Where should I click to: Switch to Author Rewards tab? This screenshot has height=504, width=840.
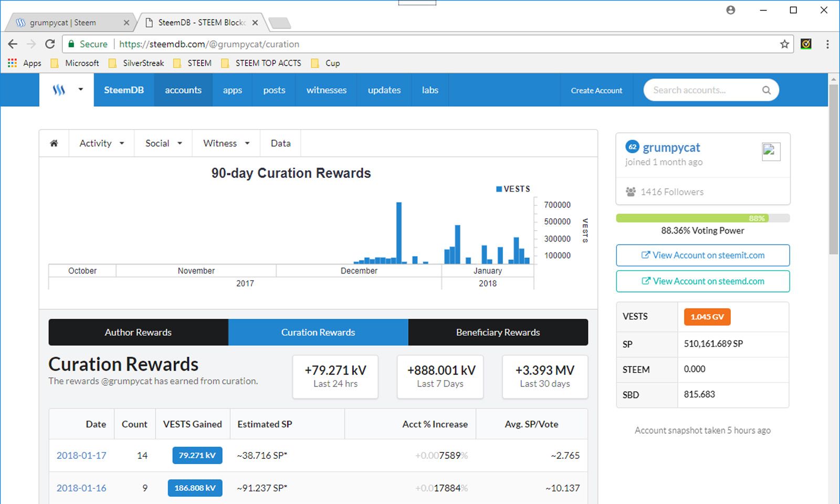[138, 332]
